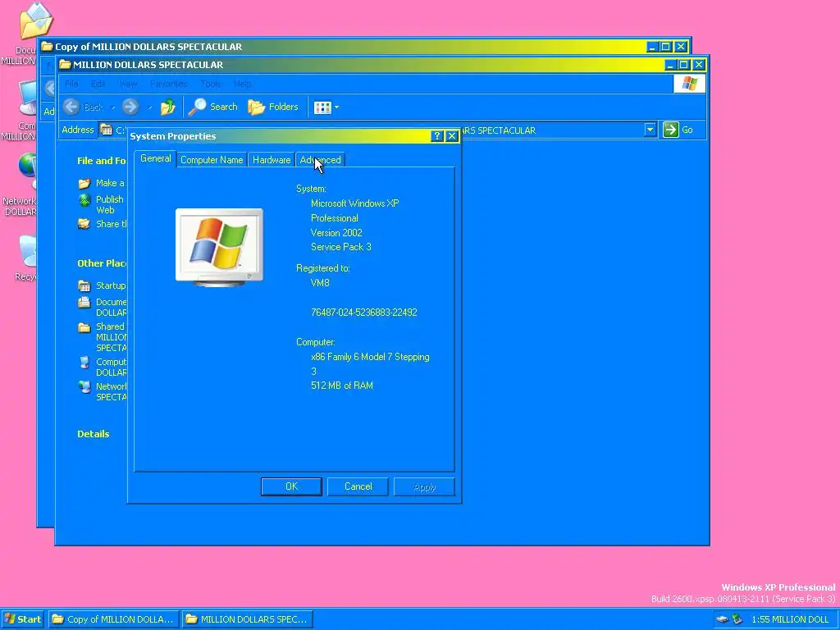The width and height of the screenshot is (840, 630).
Task: Collapse the File and Folder Tasks header
Action: 101,161
